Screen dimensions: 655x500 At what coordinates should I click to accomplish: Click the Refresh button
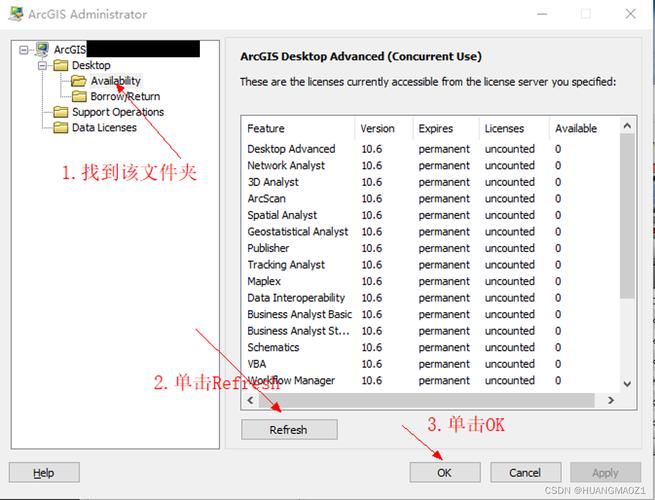click(x=289, y=429)
